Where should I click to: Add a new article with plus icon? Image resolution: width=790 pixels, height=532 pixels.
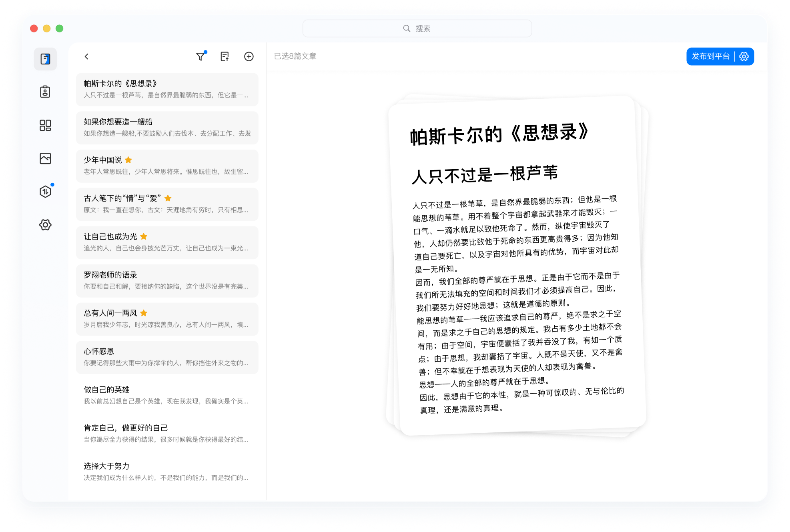[x=249, y=56]
